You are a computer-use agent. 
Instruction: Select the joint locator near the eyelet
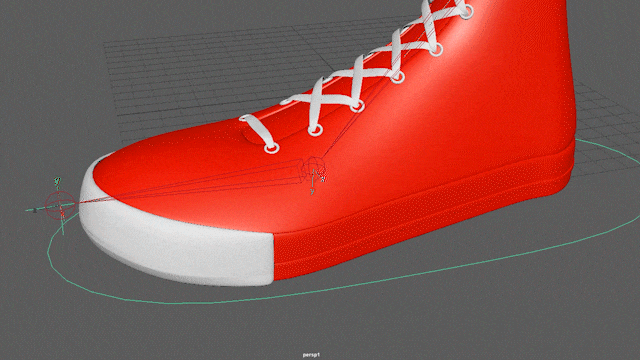click(x=314, y=169)
